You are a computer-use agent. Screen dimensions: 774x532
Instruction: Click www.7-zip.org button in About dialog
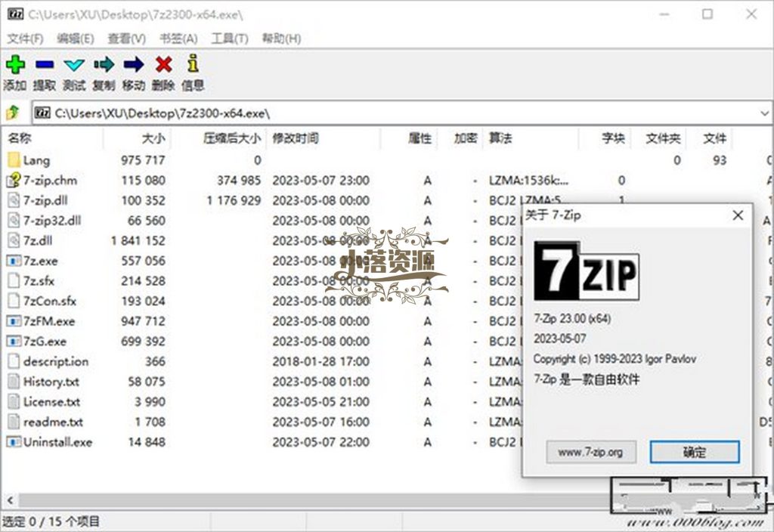(x=591, y=452)
